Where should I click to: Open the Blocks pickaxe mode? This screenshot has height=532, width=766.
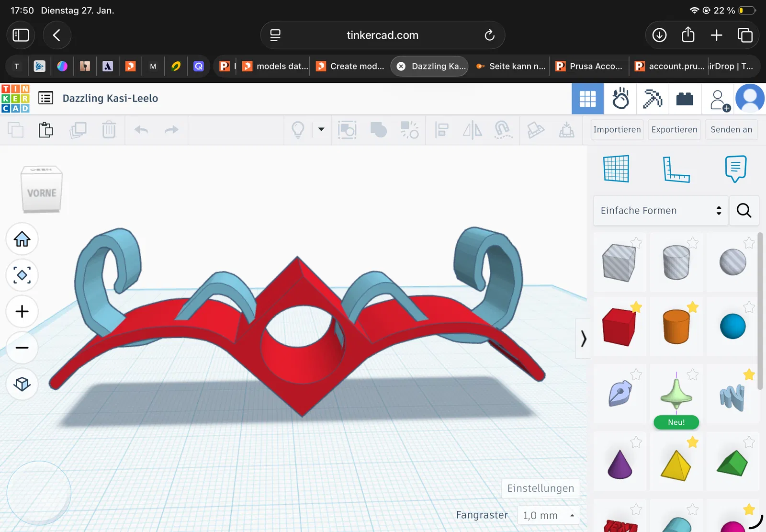coord(653,99)
